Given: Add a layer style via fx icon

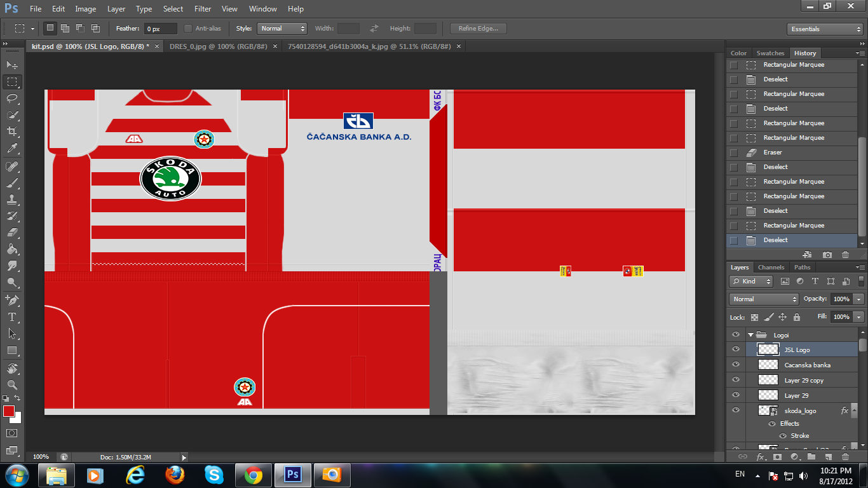Looking at the screenshot, I should tap(761, 457).
